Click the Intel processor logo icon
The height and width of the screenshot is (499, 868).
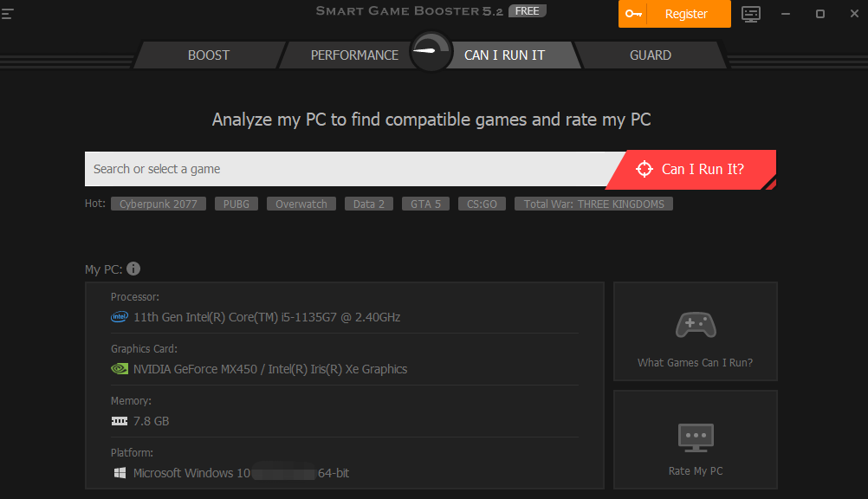[120, 317]
